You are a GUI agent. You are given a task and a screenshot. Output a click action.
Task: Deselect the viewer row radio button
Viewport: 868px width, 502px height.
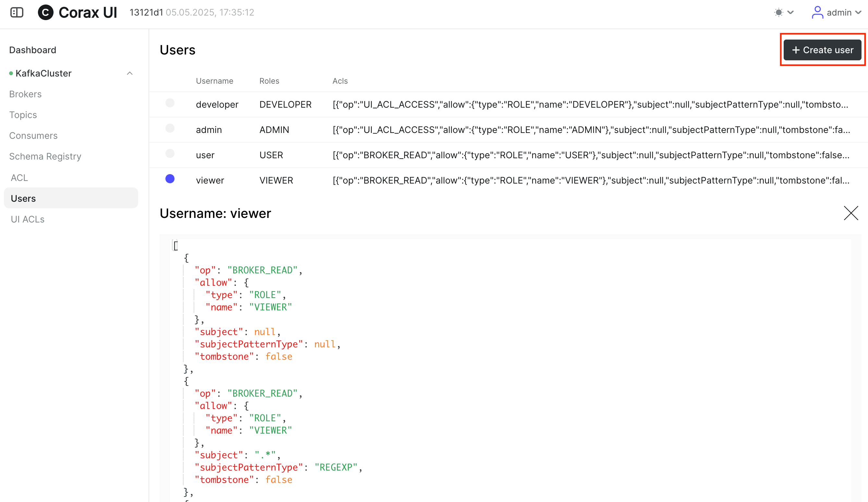tap(170, 179)
